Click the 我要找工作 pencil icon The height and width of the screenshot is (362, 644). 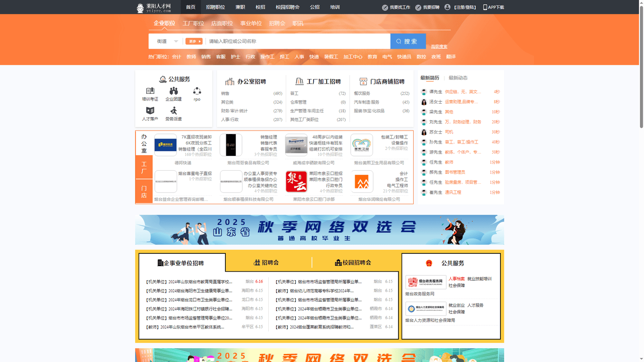click(385, 8)
